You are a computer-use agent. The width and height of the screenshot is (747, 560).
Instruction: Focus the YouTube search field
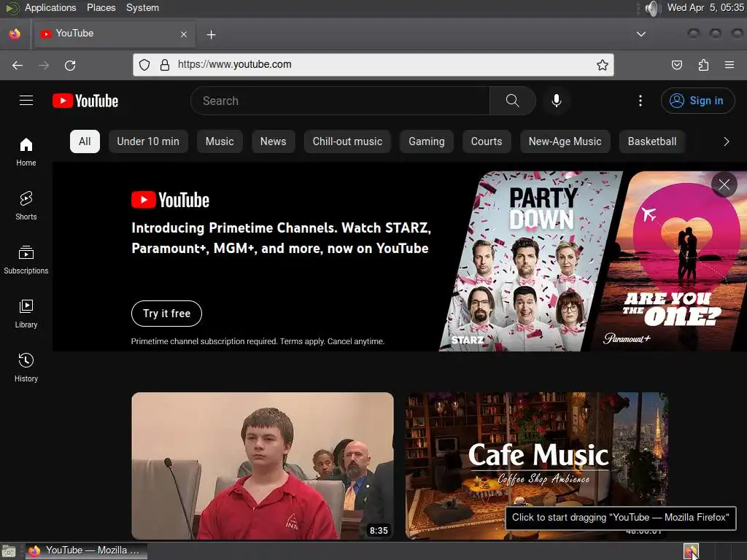coord(340,101)
